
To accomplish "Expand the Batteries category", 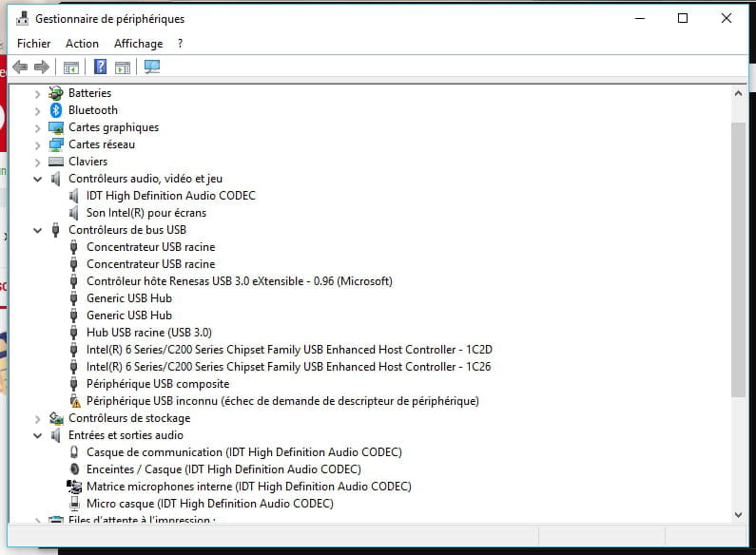I will (38, 93).
